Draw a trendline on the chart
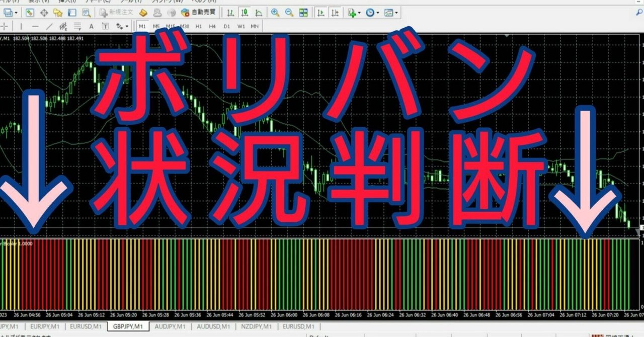The width and height of the screenshot is (644, 337). (50, 26)
